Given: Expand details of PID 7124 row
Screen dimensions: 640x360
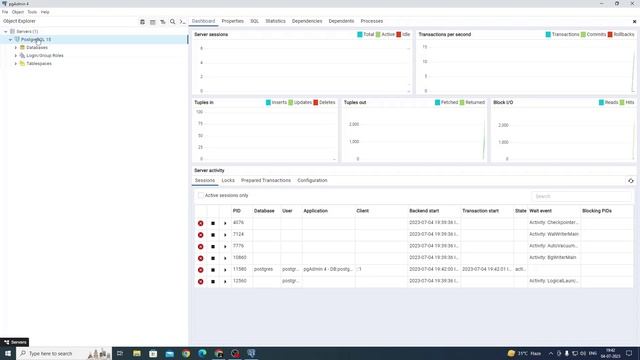Looking at the screenshot, I should pyautogui.click(x=225, y=235).
